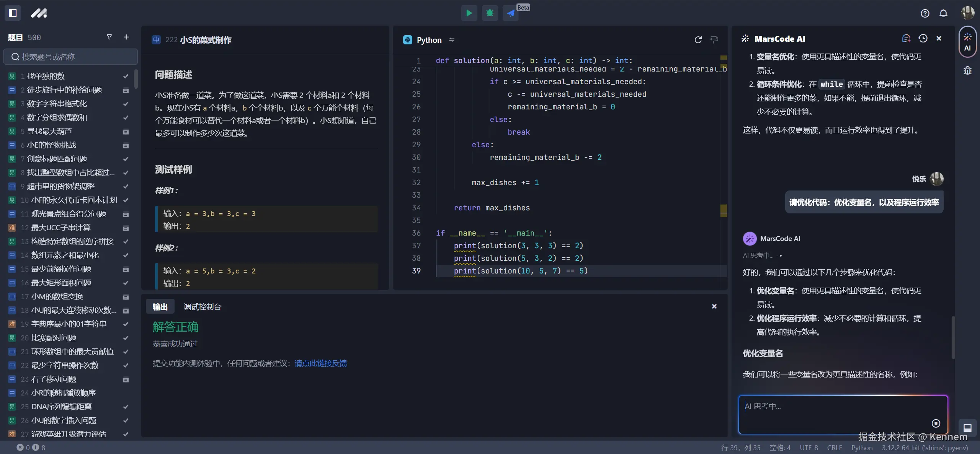Start a new MarsCode AI chat

(906, 39)
